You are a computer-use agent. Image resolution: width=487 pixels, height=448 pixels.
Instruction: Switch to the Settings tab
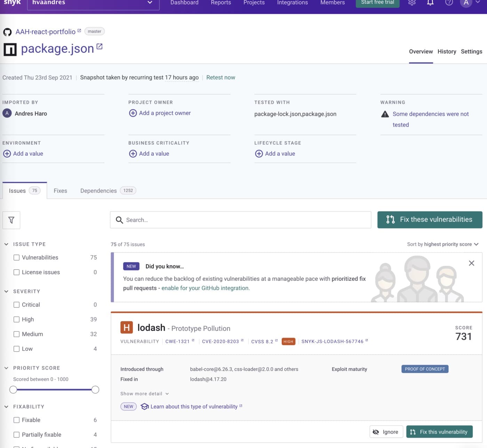[471, 51]
